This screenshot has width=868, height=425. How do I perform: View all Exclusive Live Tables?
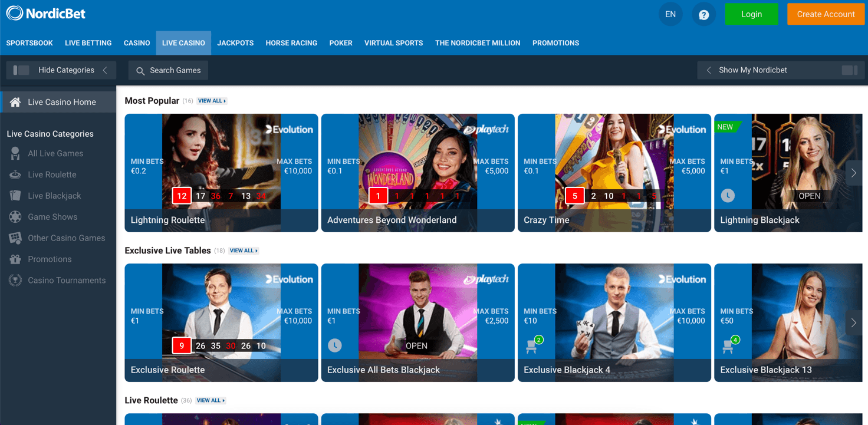[244, 251]
